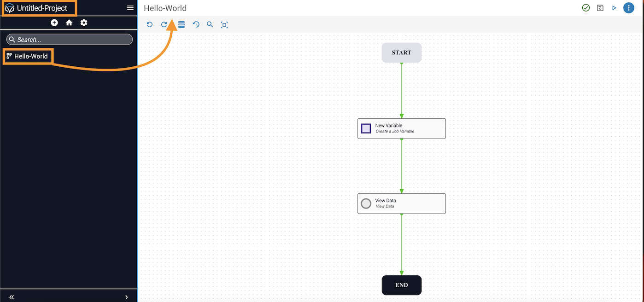This screenshot has height=302, width=644.
Task: Select the New Variable node
Action: (x=401, y=128)
